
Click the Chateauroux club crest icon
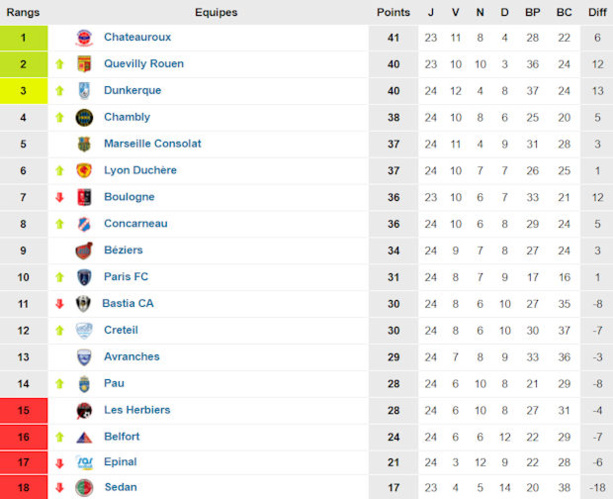(x=85, y=37)
